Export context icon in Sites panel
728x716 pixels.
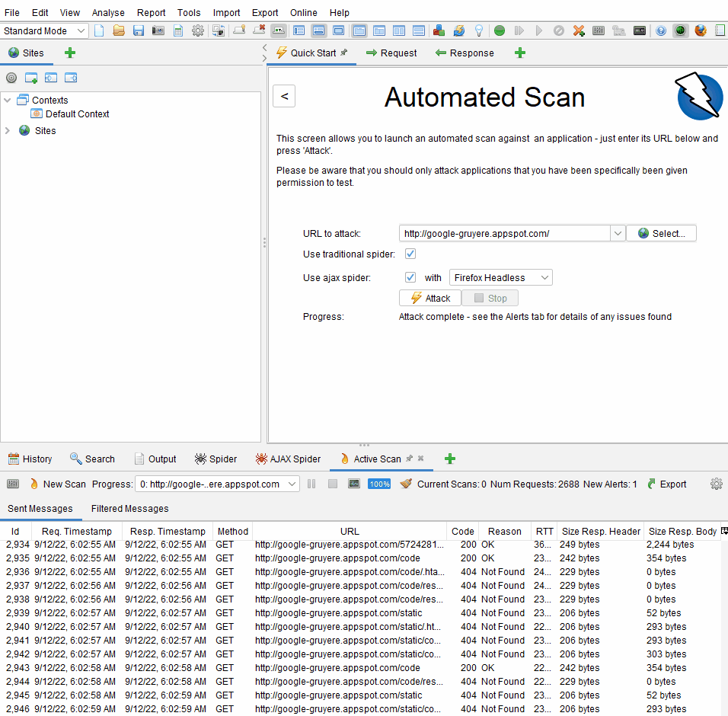tap(71, 78)
